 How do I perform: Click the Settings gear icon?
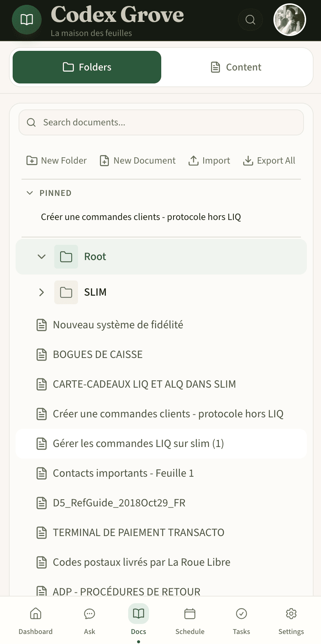coord(291,614)
